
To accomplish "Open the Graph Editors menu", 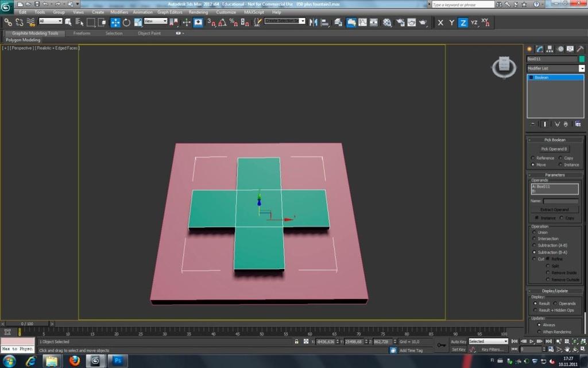I will [169, 13].
